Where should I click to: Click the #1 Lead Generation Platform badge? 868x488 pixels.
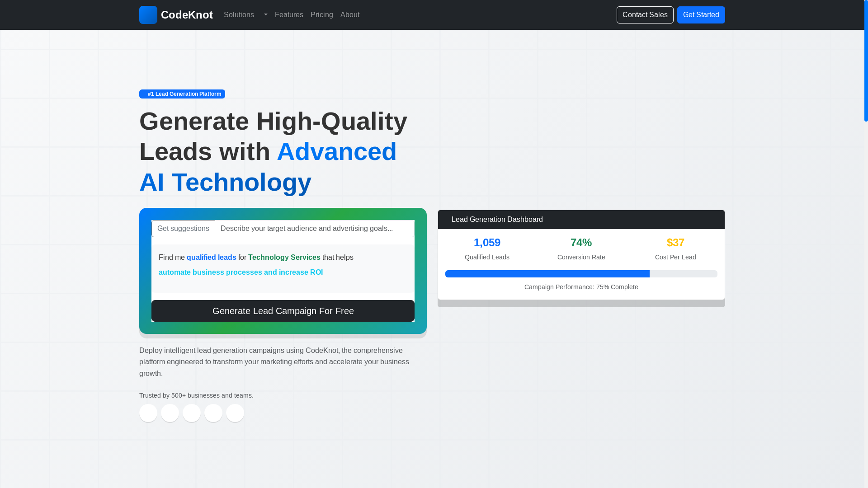(x=182, y=94)
